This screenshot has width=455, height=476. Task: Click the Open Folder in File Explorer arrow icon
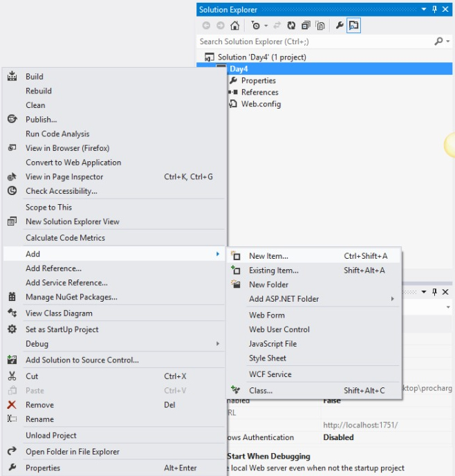pyautogui.click(x=12, y=451)
